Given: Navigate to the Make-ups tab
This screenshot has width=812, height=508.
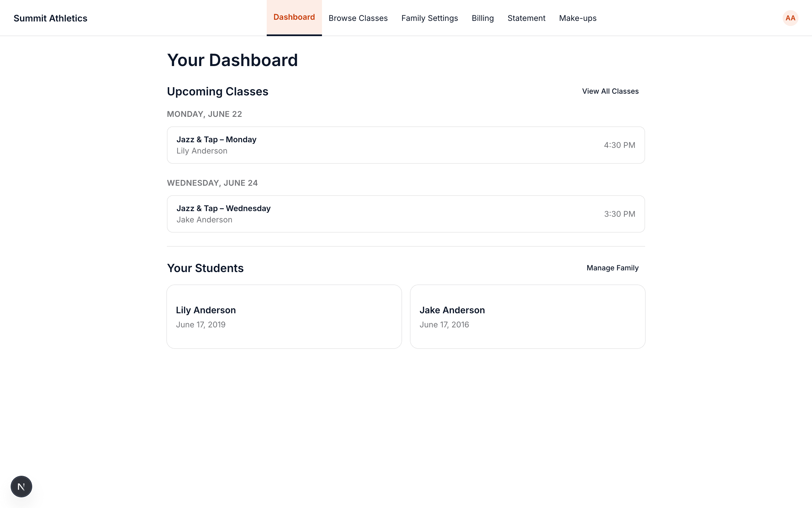Looking at the screenshot, I should [577, 18].
